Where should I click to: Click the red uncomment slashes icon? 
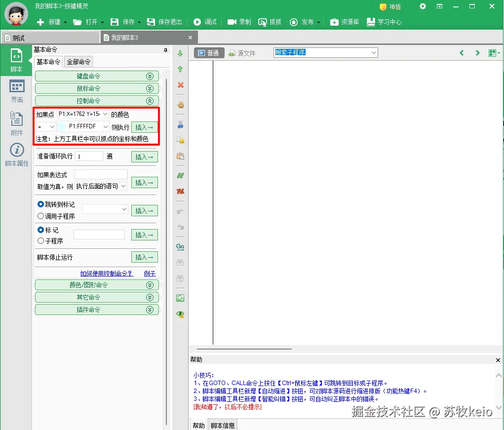[x=180, y=191]
